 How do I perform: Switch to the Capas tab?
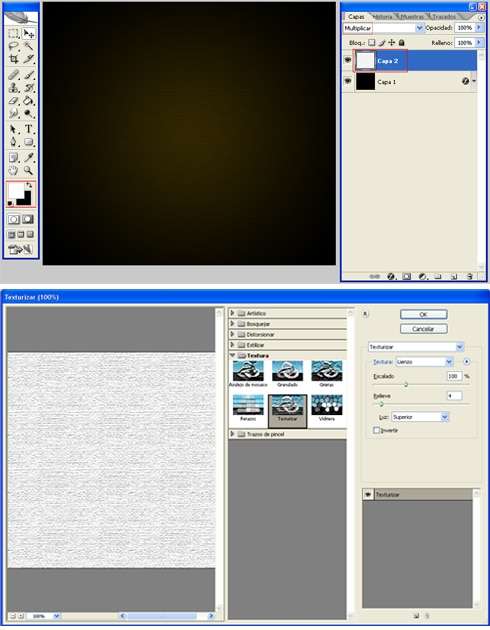tap(356, 16)
